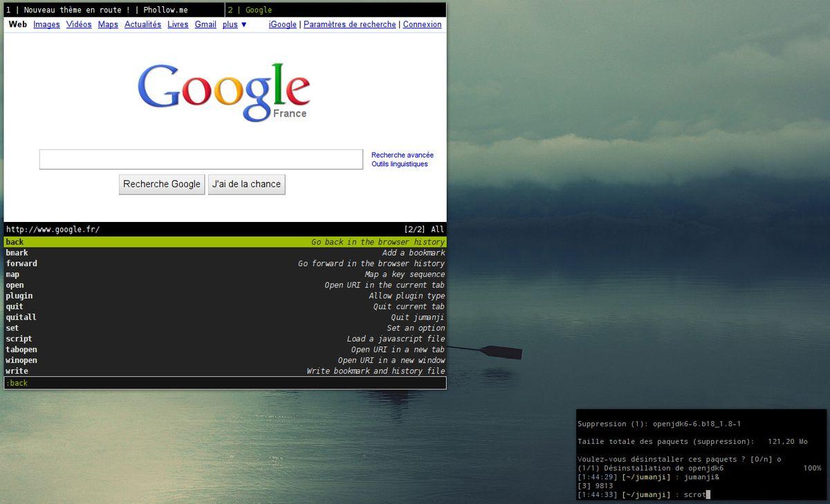This screenshot has height=504, width=830.
Task: Open Paramètres de recherche
Action: coord(349,24)
